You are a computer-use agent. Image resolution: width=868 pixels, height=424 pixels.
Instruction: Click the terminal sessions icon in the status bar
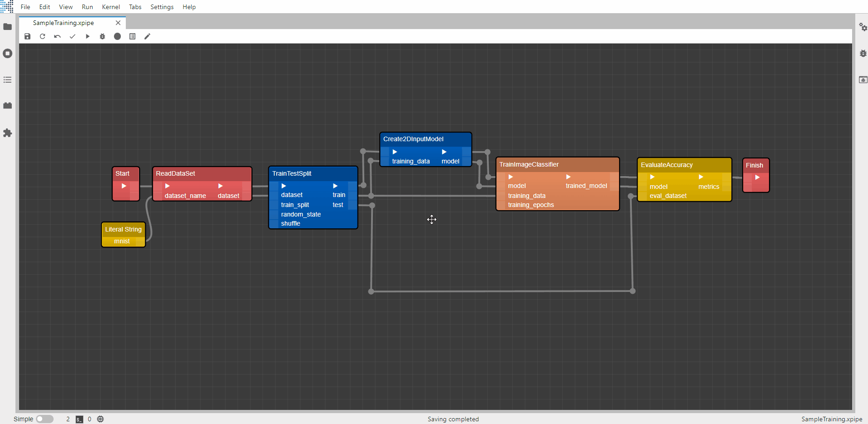coord(79,419)
